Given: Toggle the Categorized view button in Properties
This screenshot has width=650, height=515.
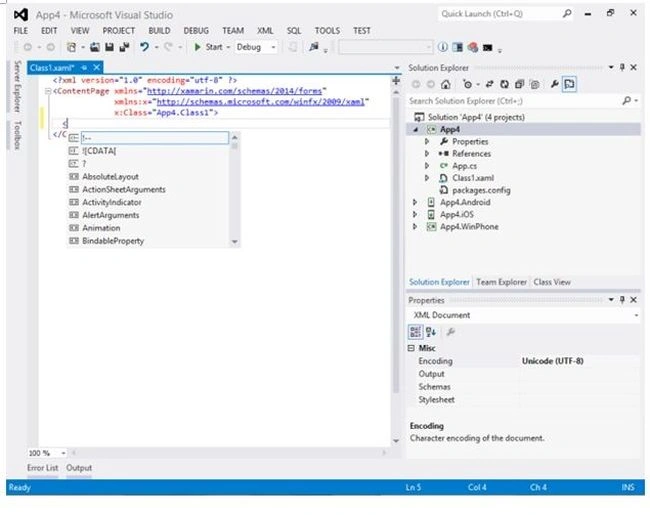Looking at the screenshot, I should (415, 332).
